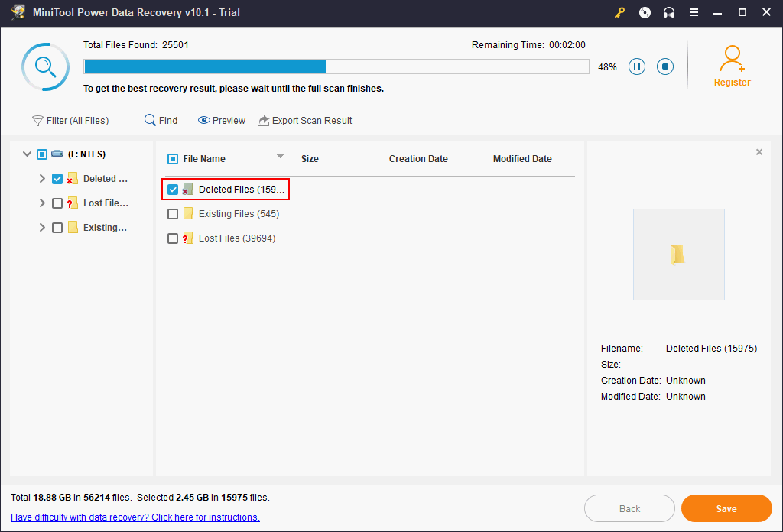The image size is (783, 532).
Task: Click the Remaining Time 00:02:00 text
Action: click(528, 45)
